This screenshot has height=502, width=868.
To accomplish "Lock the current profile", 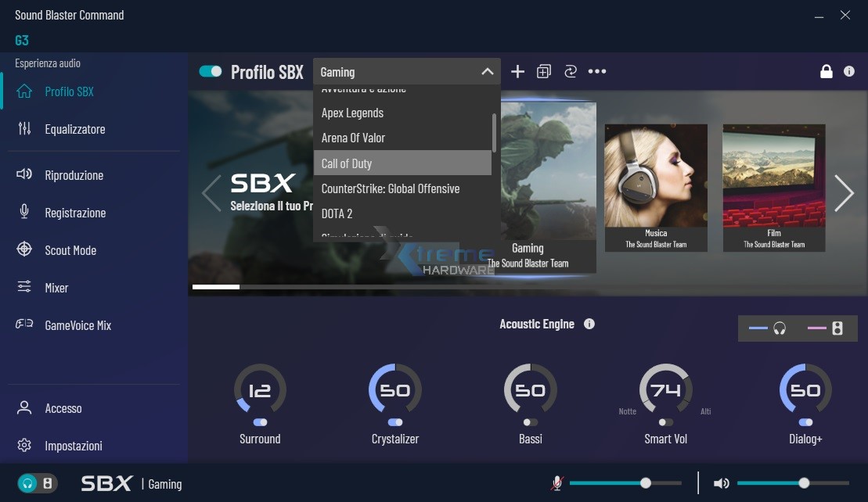I will (x=827, y=71).
